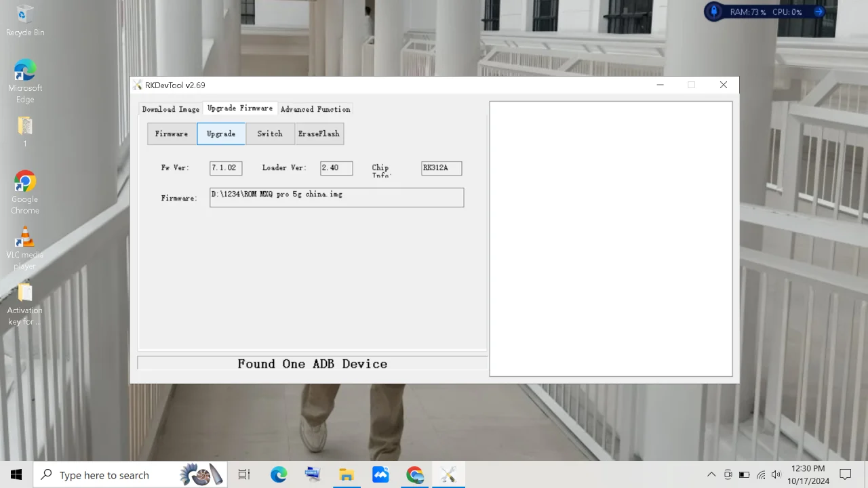Click the Meet Now tray icon
The height and width of the screenshot is (488, 868).
point(728,475)
